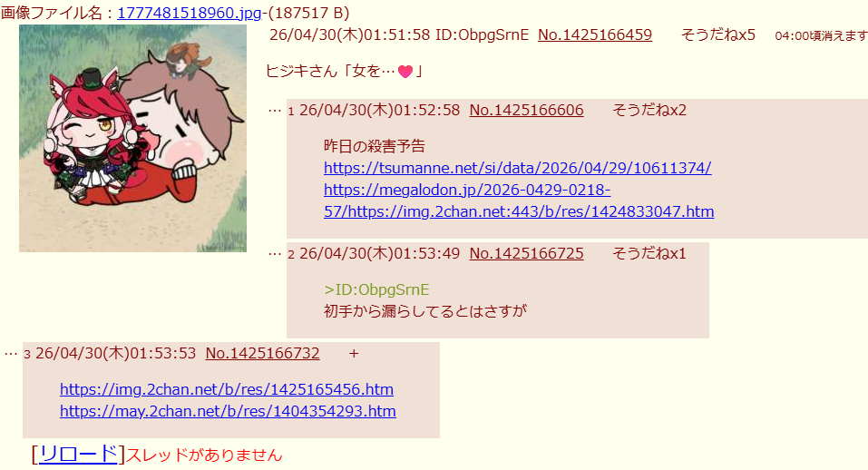Click the リロード reload link
This screenshot has width=868, height=470.
coord(78,454)
